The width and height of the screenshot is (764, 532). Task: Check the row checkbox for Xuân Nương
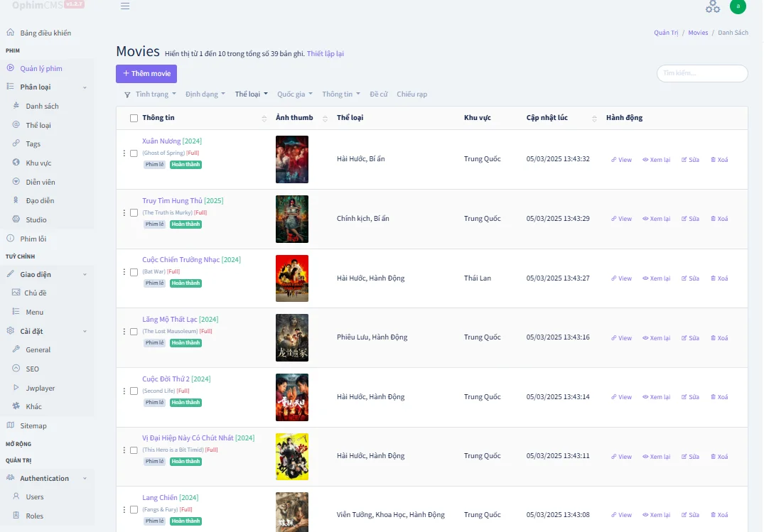(x=133, y=153)
